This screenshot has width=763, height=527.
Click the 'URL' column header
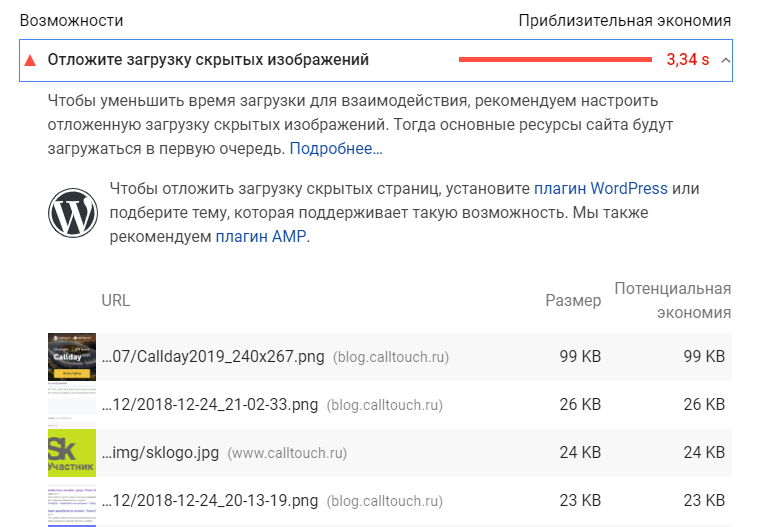click(116, 301)
